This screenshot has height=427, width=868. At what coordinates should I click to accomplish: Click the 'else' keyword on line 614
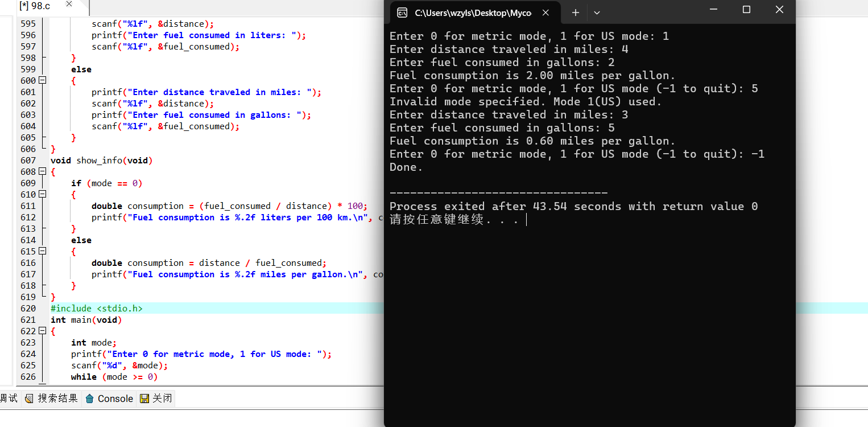[x=81, y=240]
